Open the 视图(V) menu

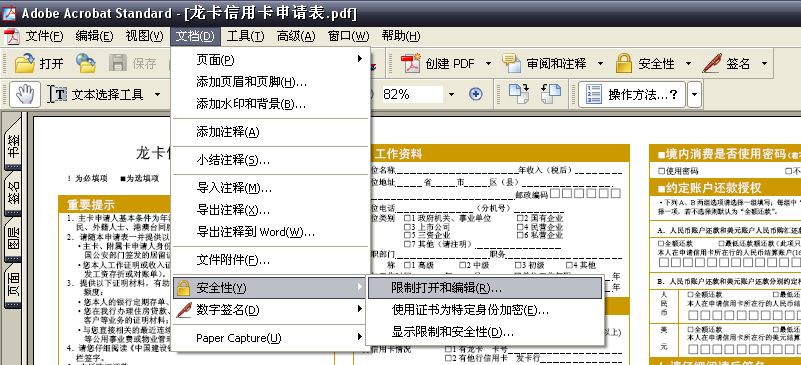pos(145,36)
